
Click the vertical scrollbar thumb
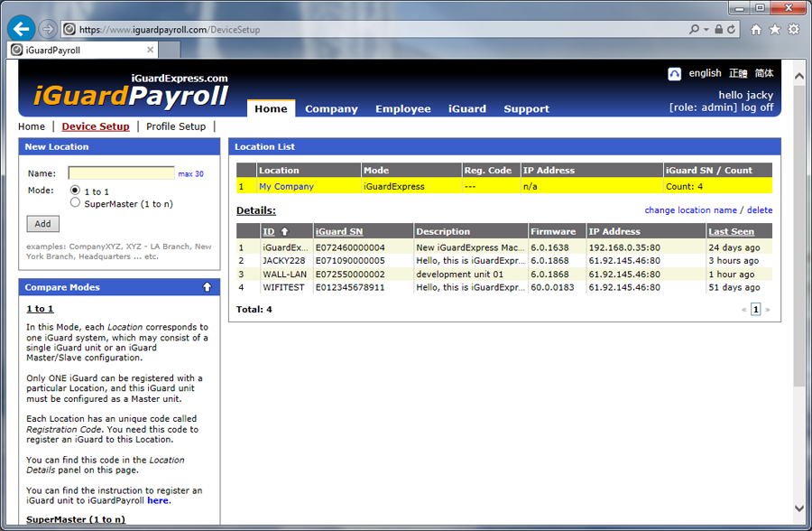799,236
